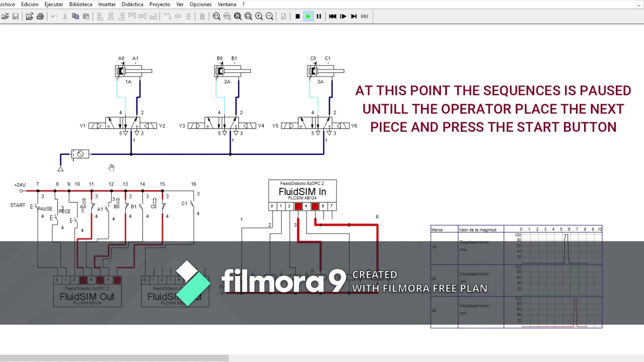
Task: Click the Copy icon
Action: pyautogui.click(x=75, y=17)
